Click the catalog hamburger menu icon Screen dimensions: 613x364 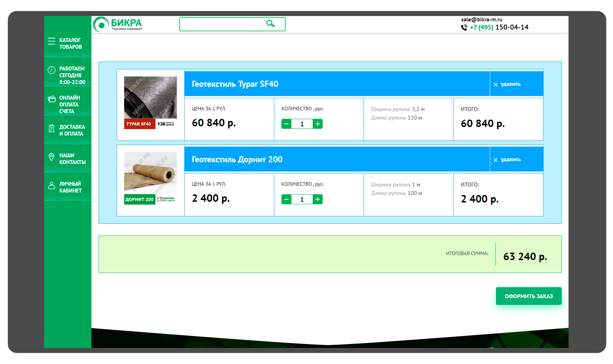[x=52, y=41]
